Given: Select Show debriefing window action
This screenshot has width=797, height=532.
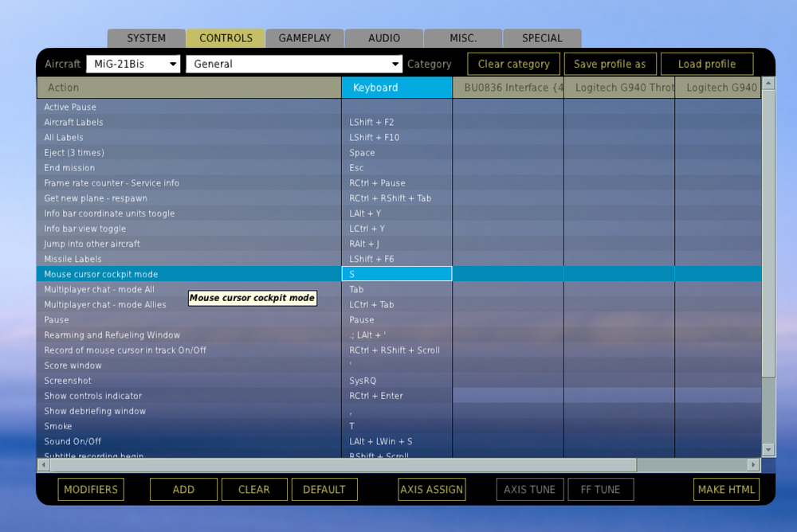Looking at the screenshot, I should pyautogui.click(x=189, y=411).
